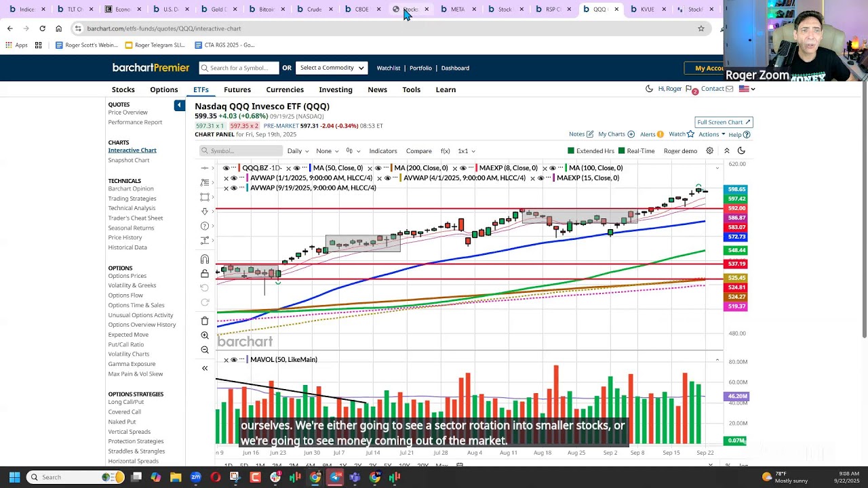868x488 pixels.
Task: Click the MA (200, Close, 0) color swatch
Action: coord(391,168)
